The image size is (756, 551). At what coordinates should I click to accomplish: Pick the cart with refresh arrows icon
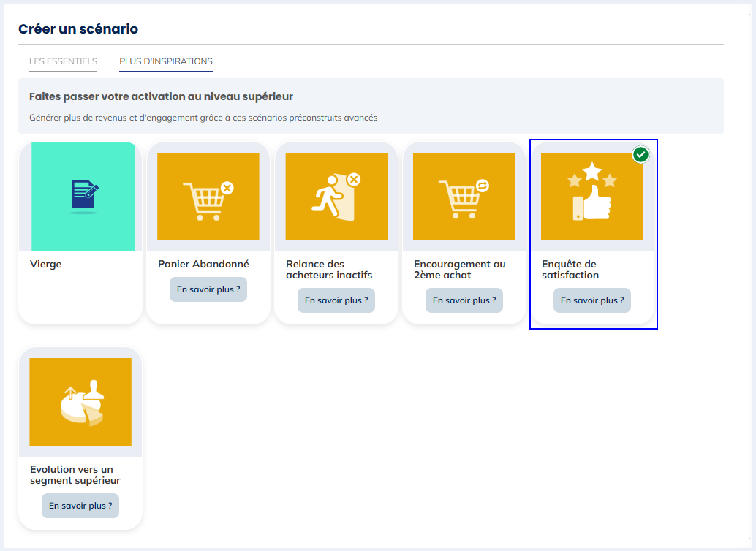coord(464,197)
